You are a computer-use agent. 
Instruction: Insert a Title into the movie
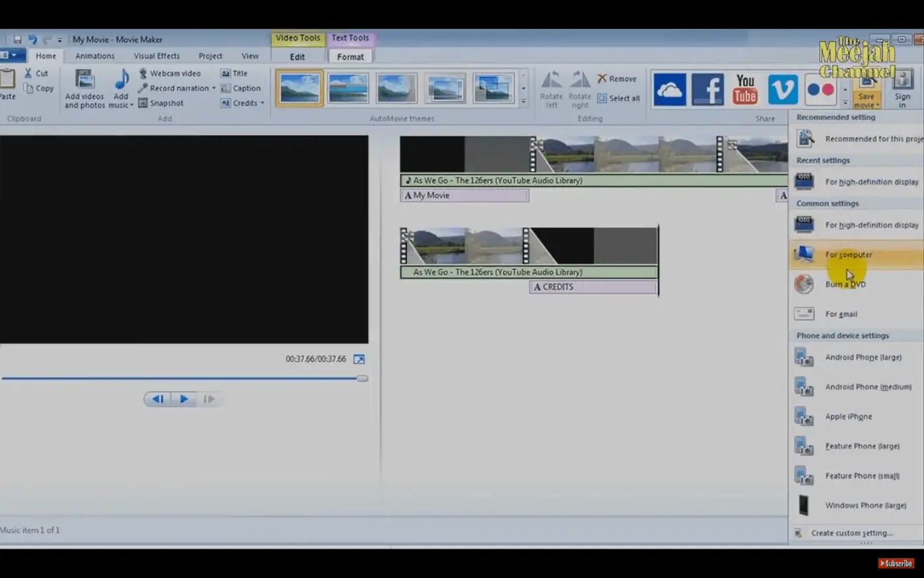[x=234, y=73]
